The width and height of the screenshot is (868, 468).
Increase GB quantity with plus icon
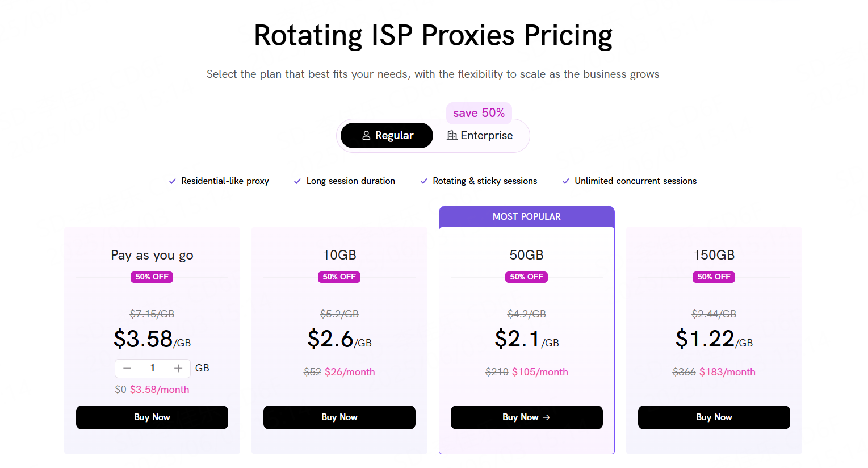(178, 369)
